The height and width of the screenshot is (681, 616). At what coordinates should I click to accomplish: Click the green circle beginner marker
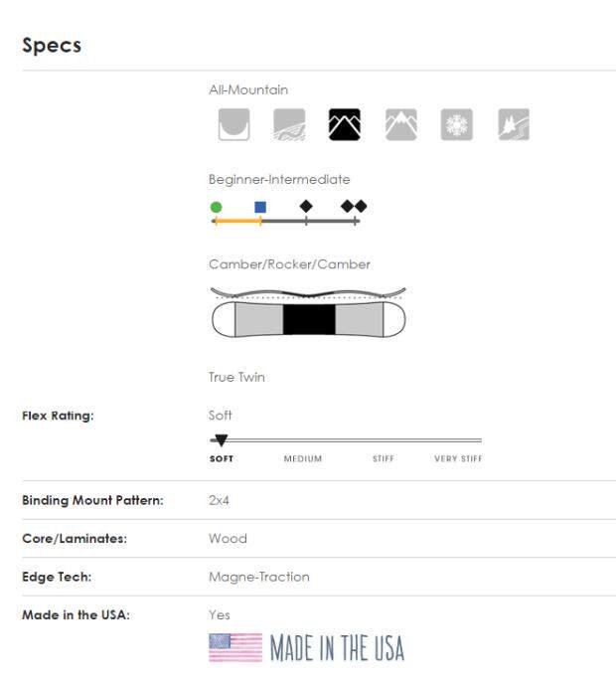216,207
